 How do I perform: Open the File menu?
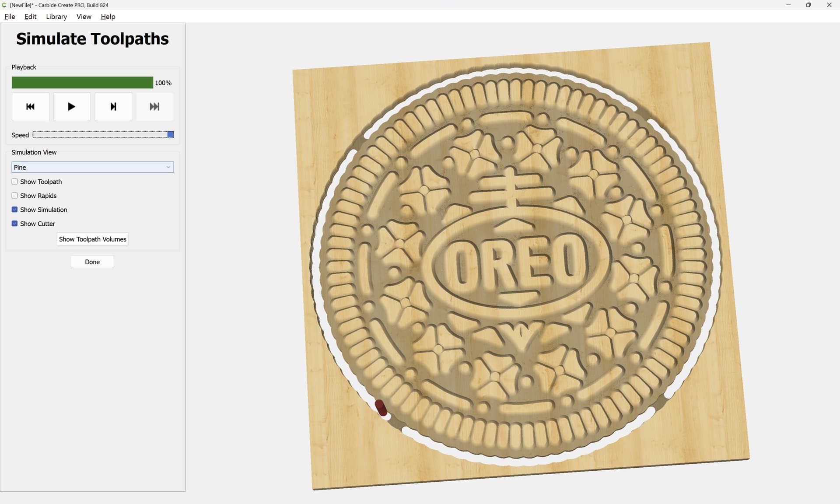10,17
